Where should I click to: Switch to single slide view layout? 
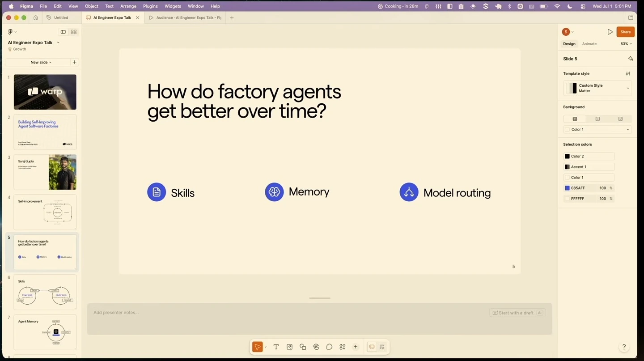[63, 32]
